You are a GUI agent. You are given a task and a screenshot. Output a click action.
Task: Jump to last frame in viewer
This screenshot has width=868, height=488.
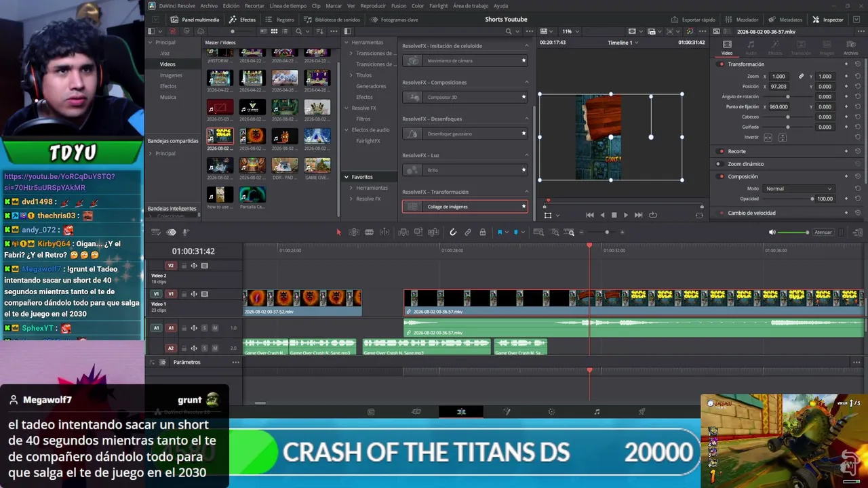[x=638, y=215]
